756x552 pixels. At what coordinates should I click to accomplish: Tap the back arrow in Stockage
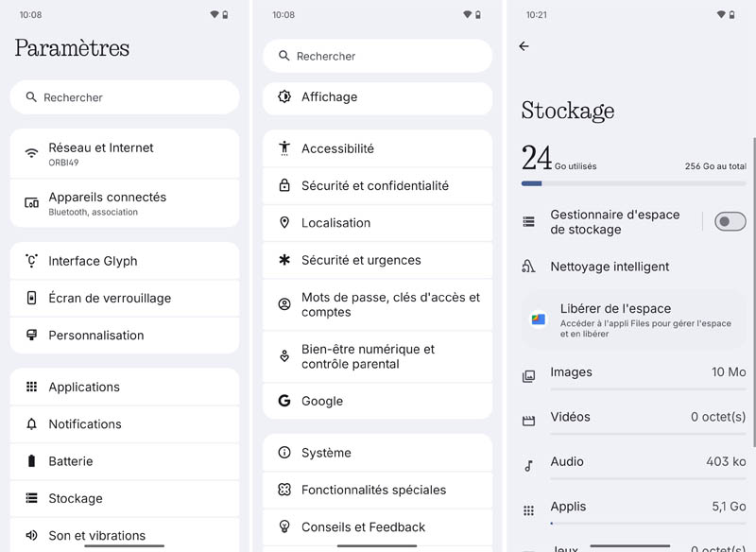pyautogui.click(x=524, y=46)
